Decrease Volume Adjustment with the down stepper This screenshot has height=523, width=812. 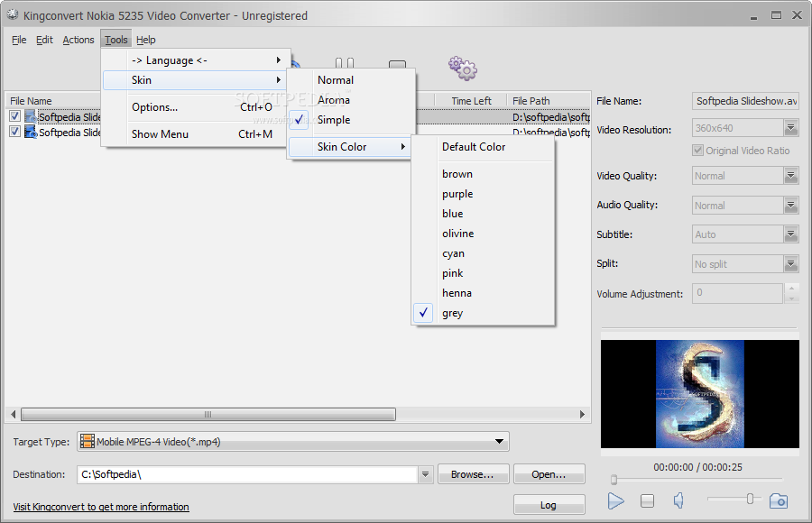pos(790,298)
